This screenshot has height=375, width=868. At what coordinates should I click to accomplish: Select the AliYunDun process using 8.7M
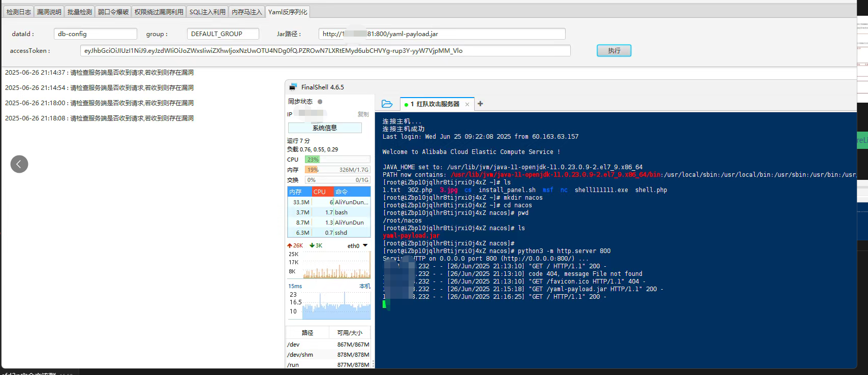point(329,223)
